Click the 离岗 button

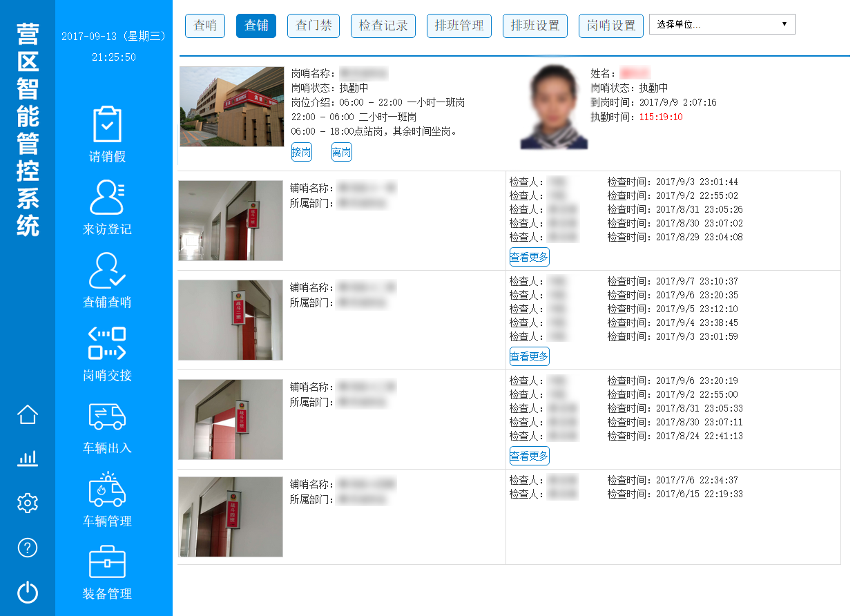(342, 153)
